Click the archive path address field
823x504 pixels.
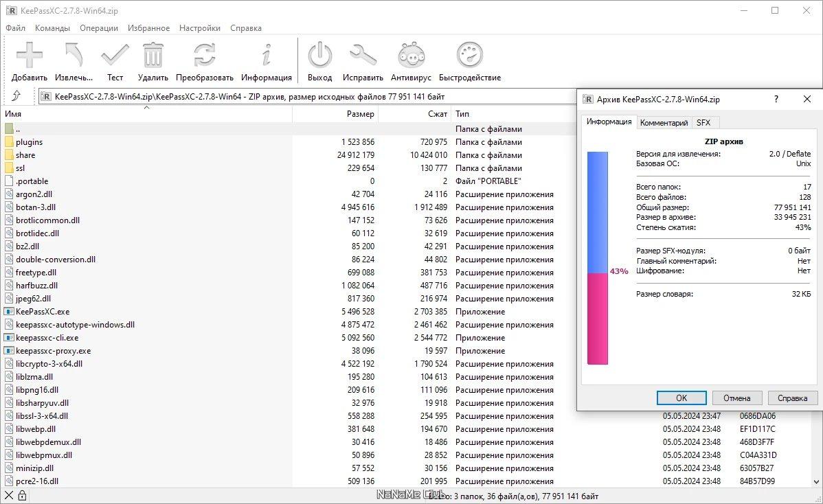302,97
